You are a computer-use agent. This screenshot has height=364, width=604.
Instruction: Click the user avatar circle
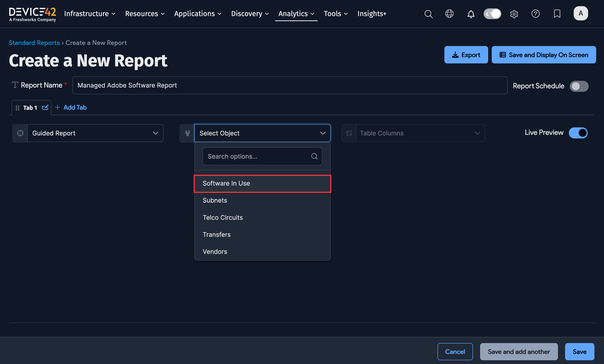pos(581,13)
